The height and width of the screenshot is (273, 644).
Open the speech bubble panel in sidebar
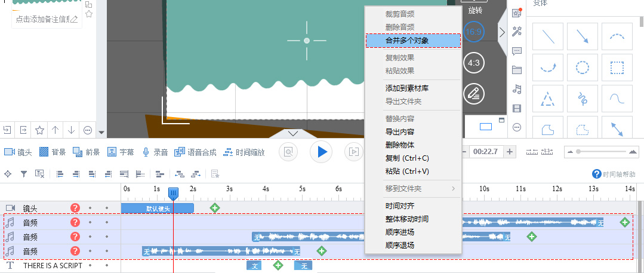(517, 51)
